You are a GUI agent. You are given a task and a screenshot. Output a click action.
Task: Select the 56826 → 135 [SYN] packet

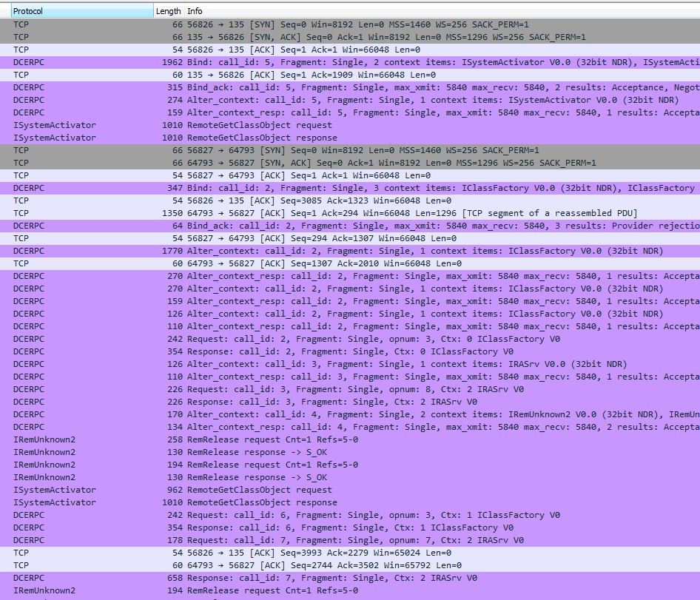point(350,24)
